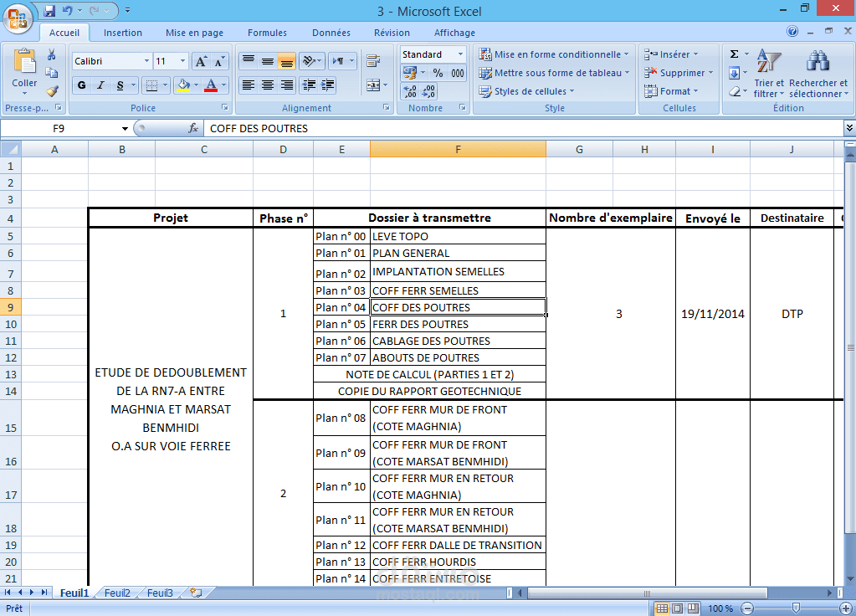Click the Cut scissors icon

pos(51,54)
